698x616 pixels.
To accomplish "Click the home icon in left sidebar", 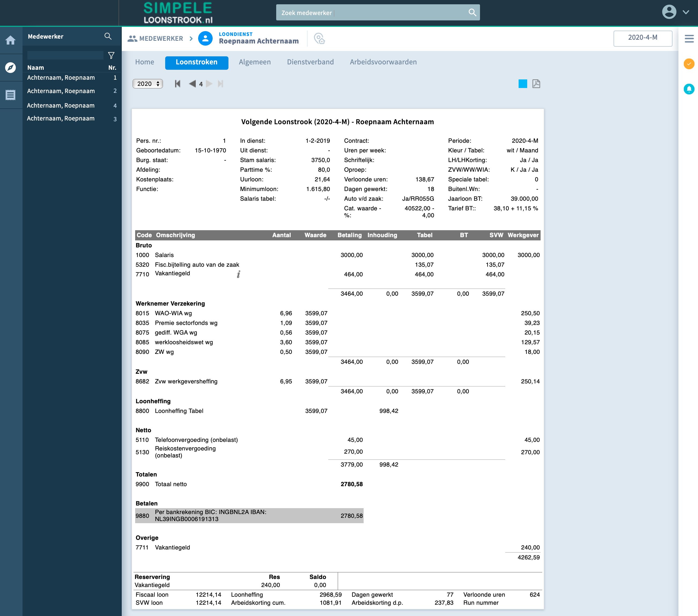I will [x=10, y=40].
